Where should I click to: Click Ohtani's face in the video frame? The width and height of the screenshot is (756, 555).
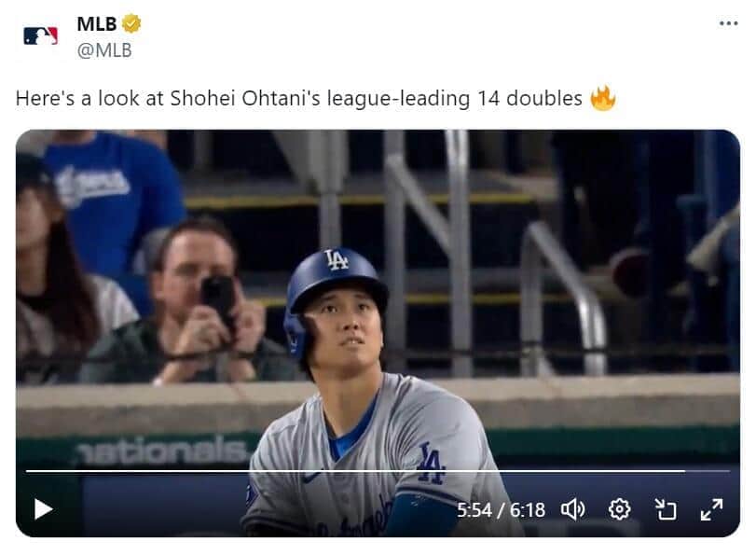click(x=337, y=329)
